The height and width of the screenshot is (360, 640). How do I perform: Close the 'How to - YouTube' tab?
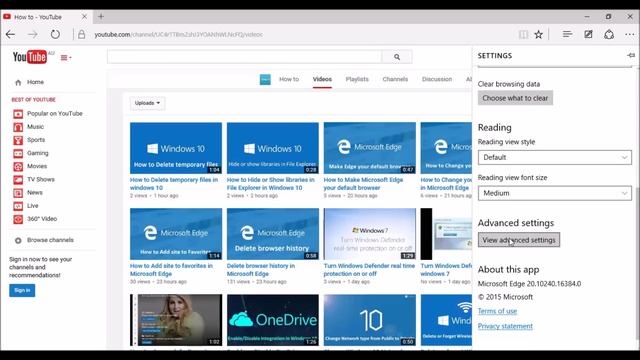[x=84, y=17]
